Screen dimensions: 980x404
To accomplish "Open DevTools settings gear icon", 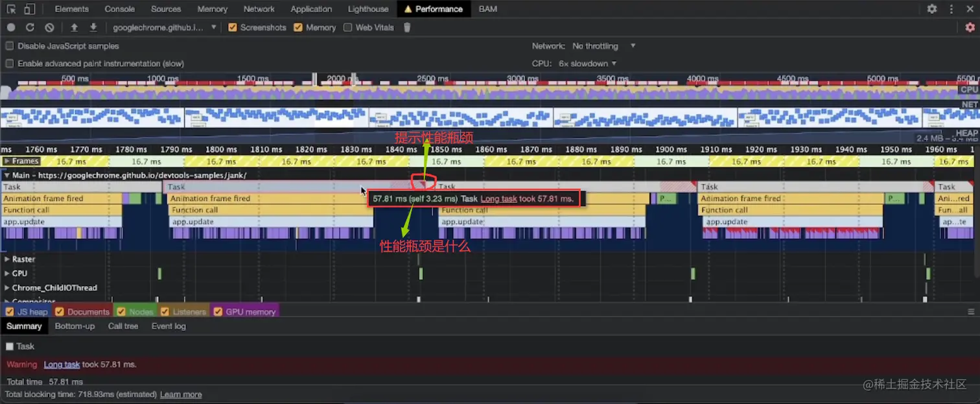I will [932, 9].
